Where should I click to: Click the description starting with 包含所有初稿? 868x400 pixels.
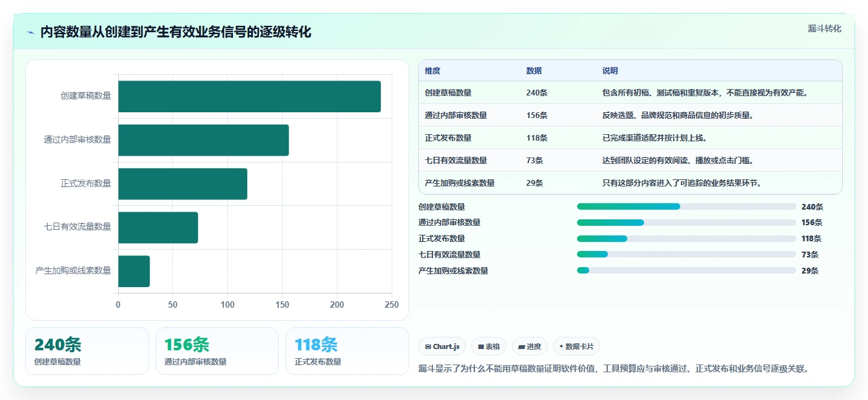[x=705, y=93]
